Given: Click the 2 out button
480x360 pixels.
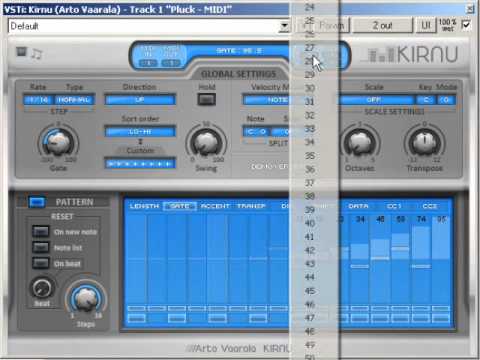Looking at the screenshot, I should point(382,25).
